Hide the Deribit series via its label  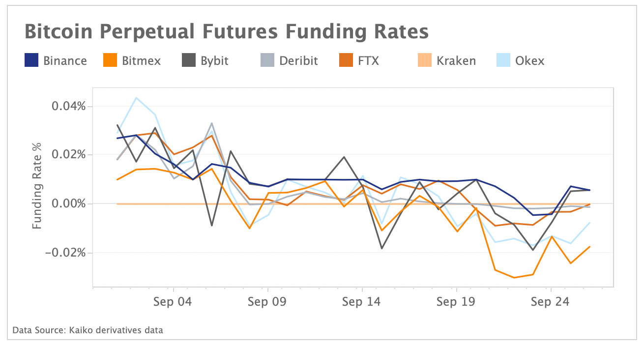(x=298, y=61)
